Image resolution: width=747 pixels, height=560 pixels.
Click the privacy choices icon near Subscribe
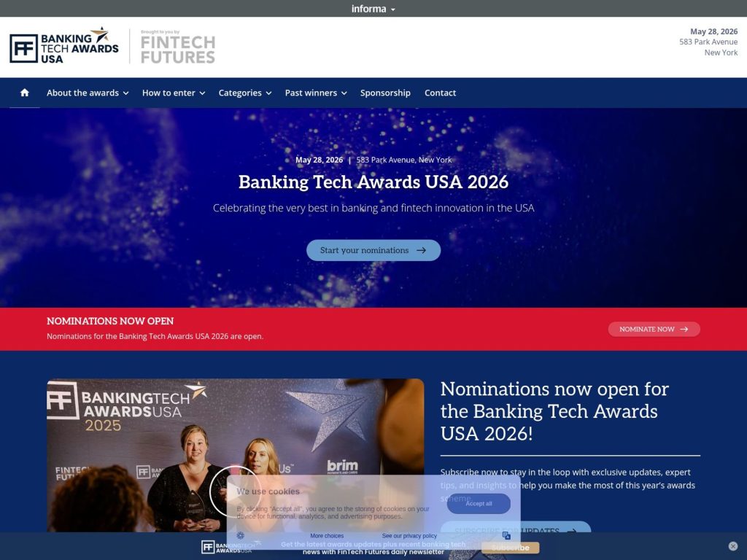[505, 537]
